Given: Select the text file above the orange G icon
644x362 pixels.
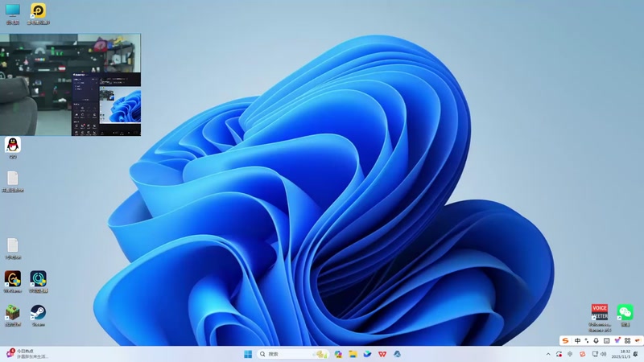Looking at the screenshot, I should pyautogui.click(x=13, y=249).
